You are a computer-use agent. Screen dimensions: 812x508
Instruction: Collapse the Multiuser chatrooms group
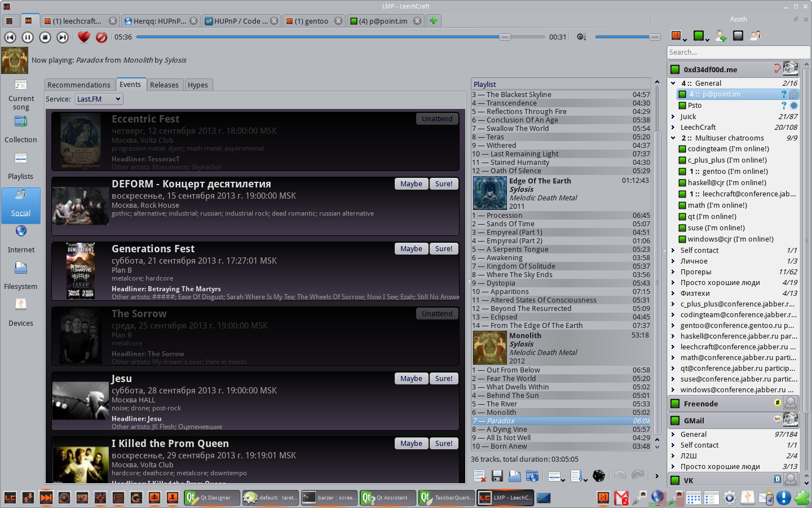673,138
